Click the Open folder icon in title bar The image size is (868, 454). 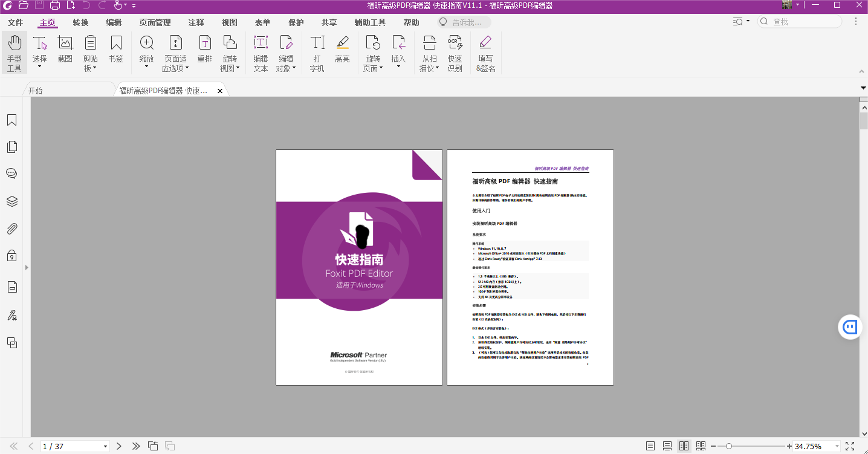tap(24, 5)
